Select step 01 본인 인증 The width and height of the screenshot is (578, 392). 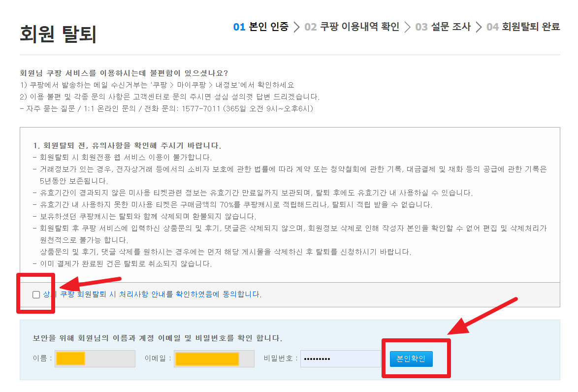point(261,27)
